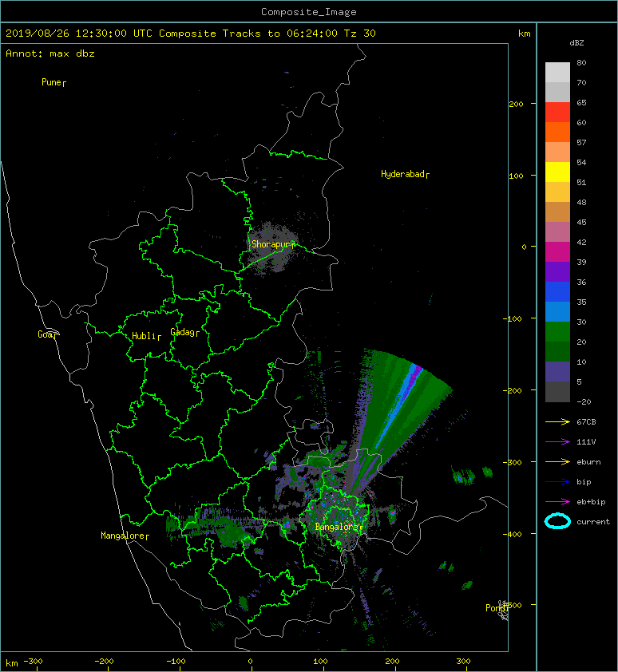Click the Bangalore city label
The height and width of the screenshot is (672, 618).
[339, 527]
